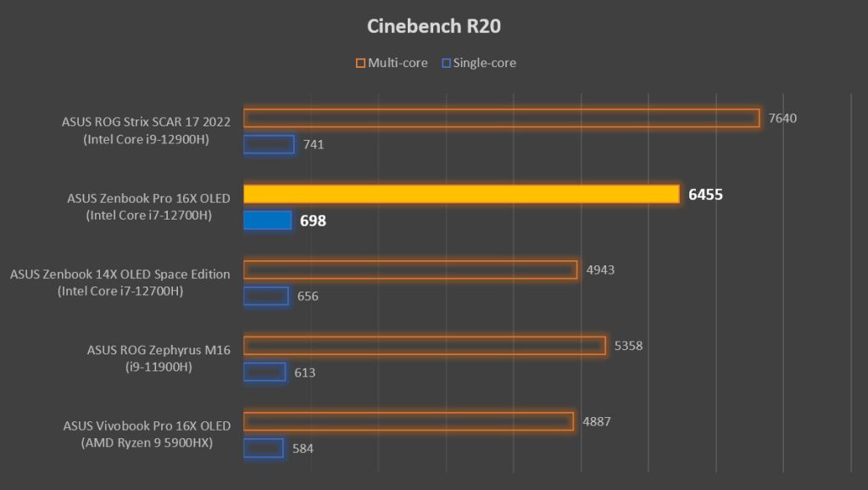
Task: Click the solid blue Zenbook Pro 16X bar
Action: click(x=268, y=220)
